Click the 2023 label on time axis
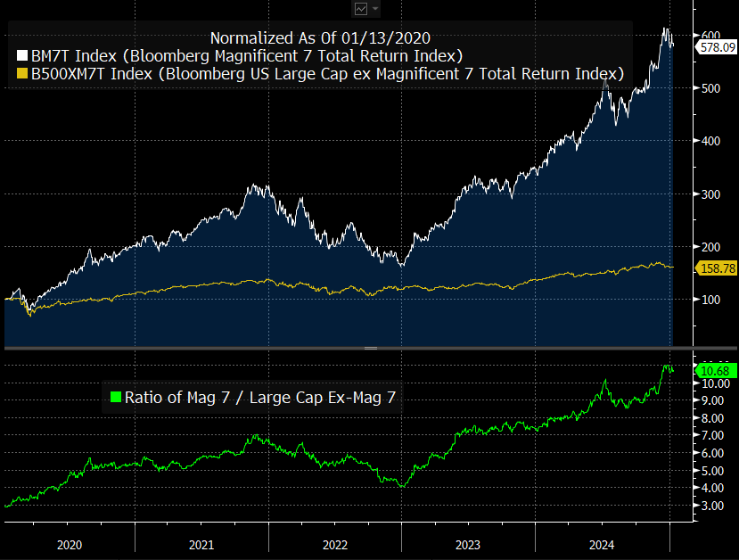 click(468, 545)
